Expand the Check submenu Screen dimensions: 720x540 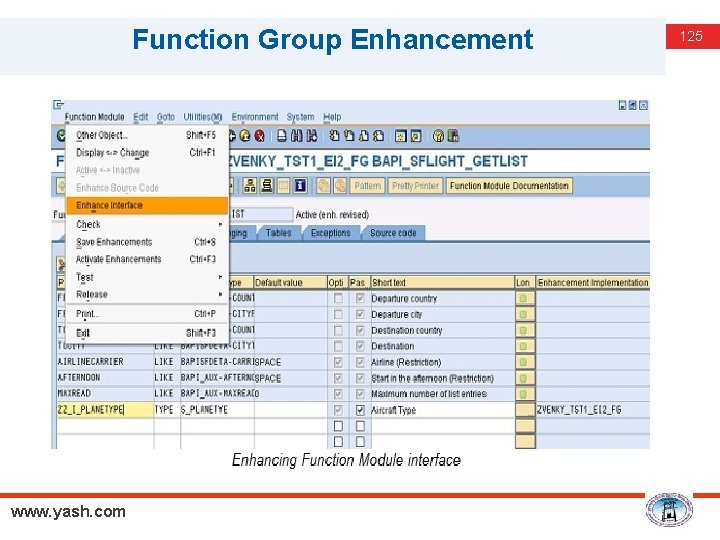[x=147, y=225]
